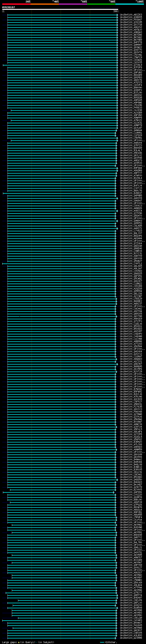Select label UniRef100_Q9M5M7

(131, 45)
